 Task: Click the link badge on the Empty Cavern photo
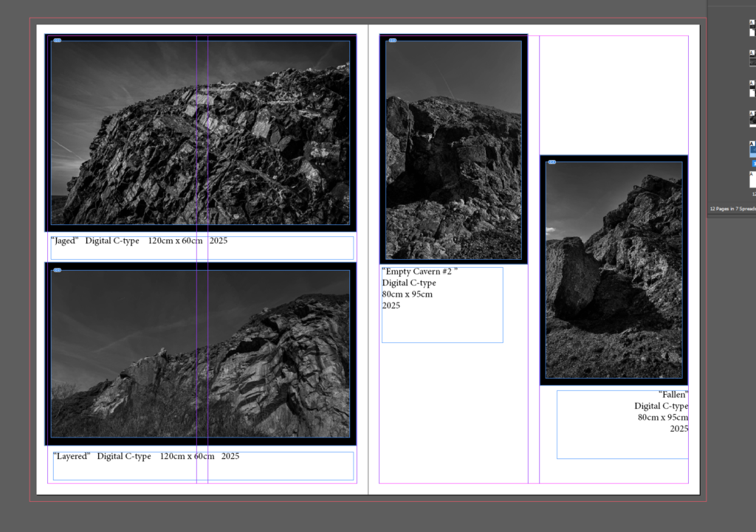393,41
